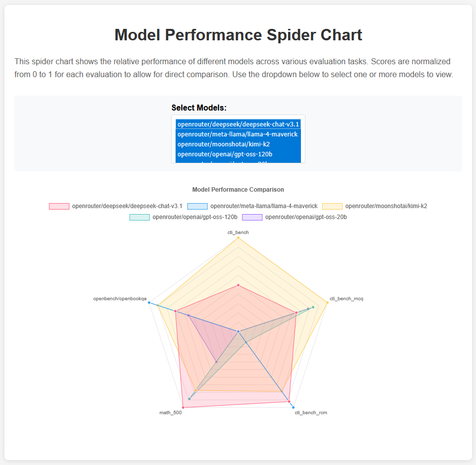Viewport: 476px width, 465px height.
Task: Select openrouter/meta-llama/llama-4-maverick in Select Models
Action: 239,134
